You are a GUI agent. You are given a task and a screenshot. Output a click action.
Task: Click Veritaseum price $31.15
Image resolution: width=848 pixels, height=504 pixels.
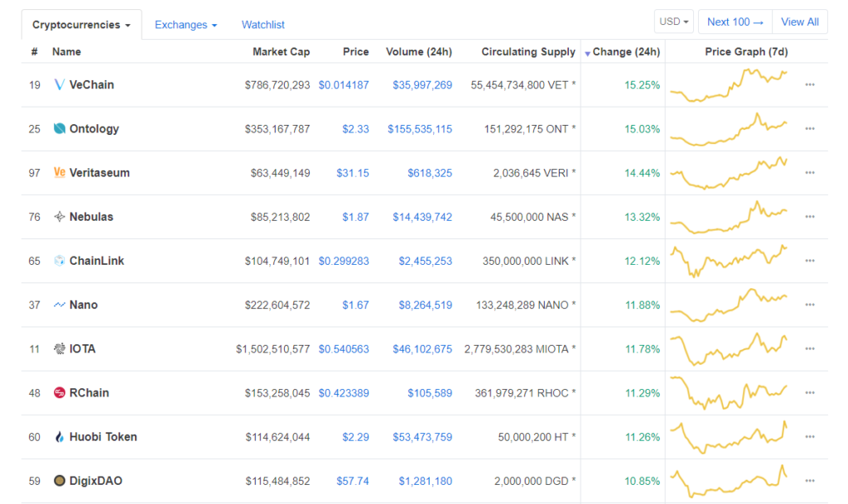pyautogui.click(x=353, y=173)
